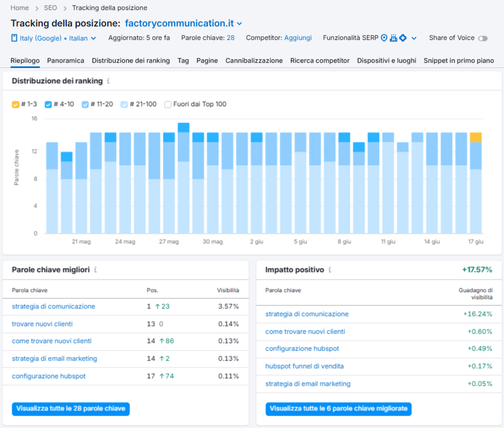
Task: Uncheck the # 4-10 ranking checkbox
Action: 48,104
